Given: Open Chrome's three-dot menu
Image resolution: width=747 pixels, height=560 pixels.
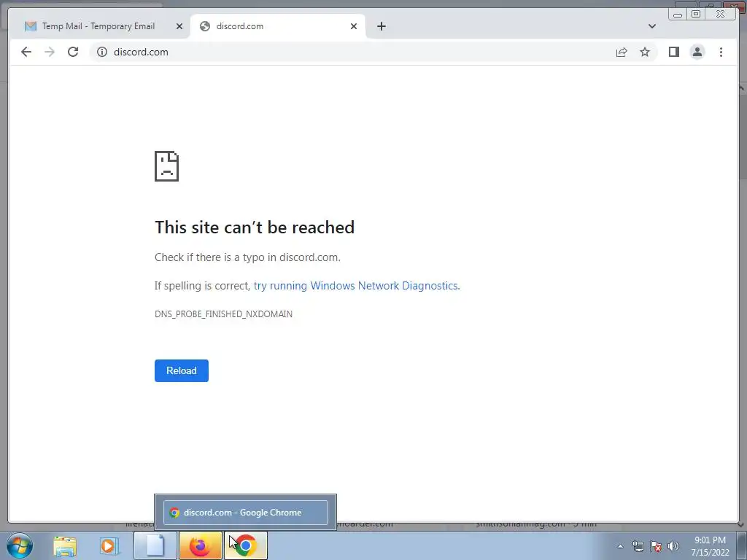Looking at the screenshot, I should pyautogui.click(x=721, y=52).
